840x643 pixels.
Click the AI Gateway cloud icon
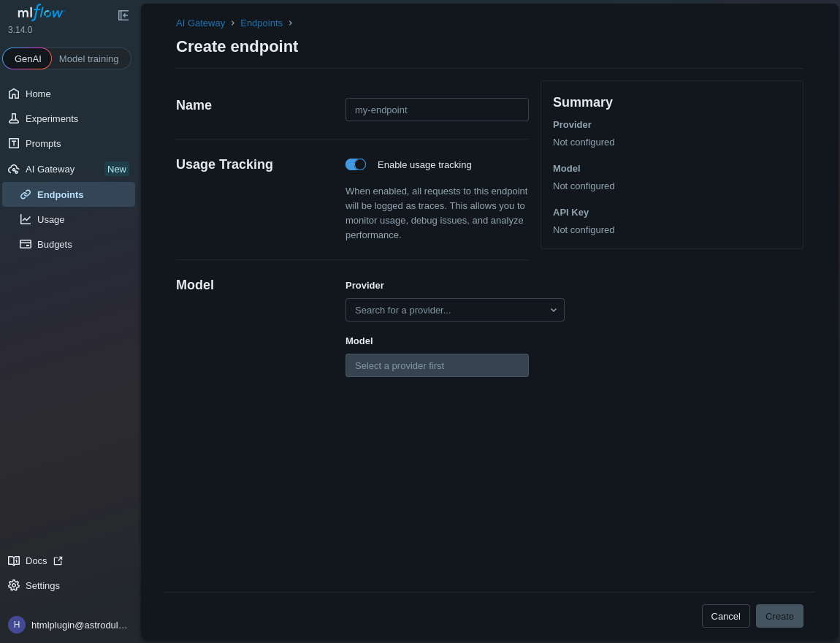tap(14, 169)
